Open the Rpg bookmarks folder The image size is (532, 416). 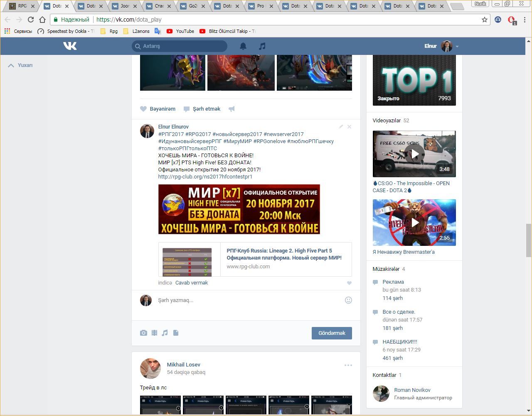coord(109,31)
